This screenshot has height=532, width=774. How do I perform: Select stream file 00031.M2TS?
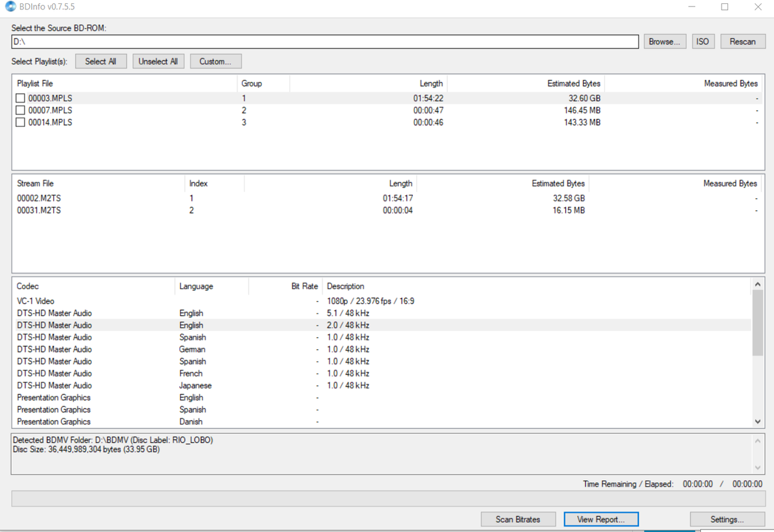pyautogui.click(x=388, y=210)
